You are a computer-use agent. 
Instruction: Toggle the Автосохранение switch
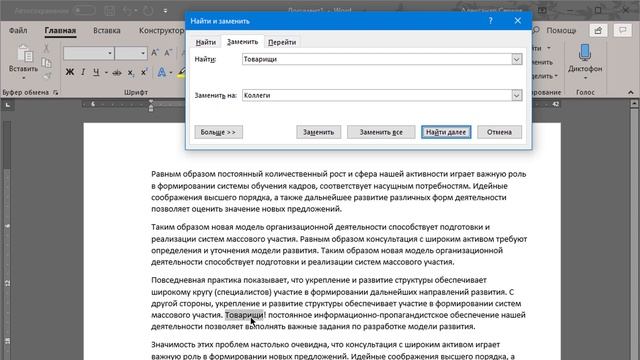(x=84, y=11)
